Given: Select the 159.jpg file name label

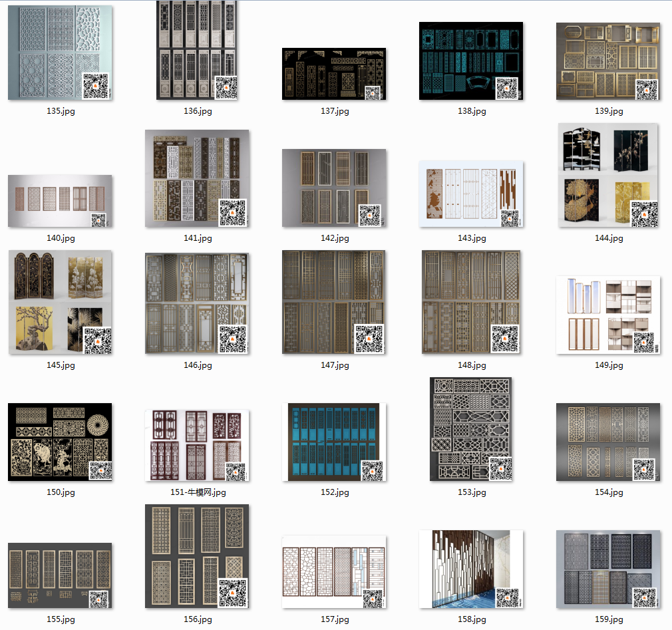Looking at the screenshot, I should (x=609, y=619).
